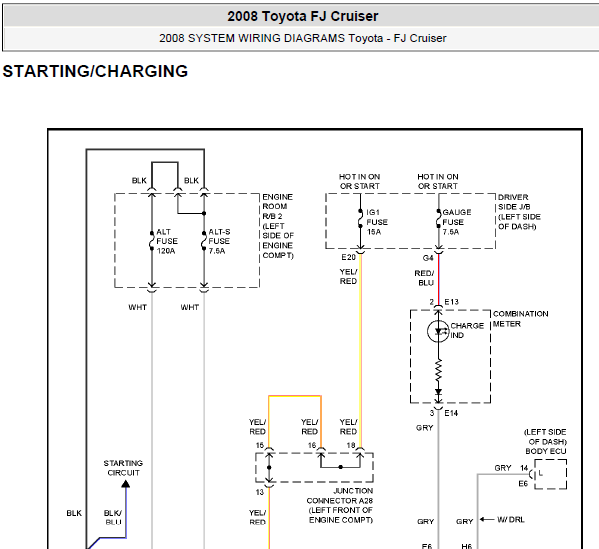The width and height of the screenshot is (599, 549).
Task: Click the GRY label below E14
Action: tap(424, 428)
